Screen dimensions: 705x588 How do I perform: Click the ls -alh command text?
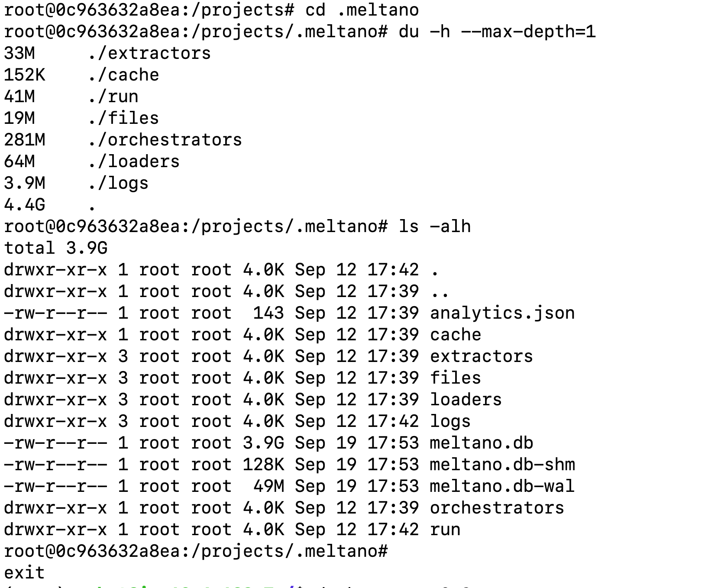tap(434, 226)
